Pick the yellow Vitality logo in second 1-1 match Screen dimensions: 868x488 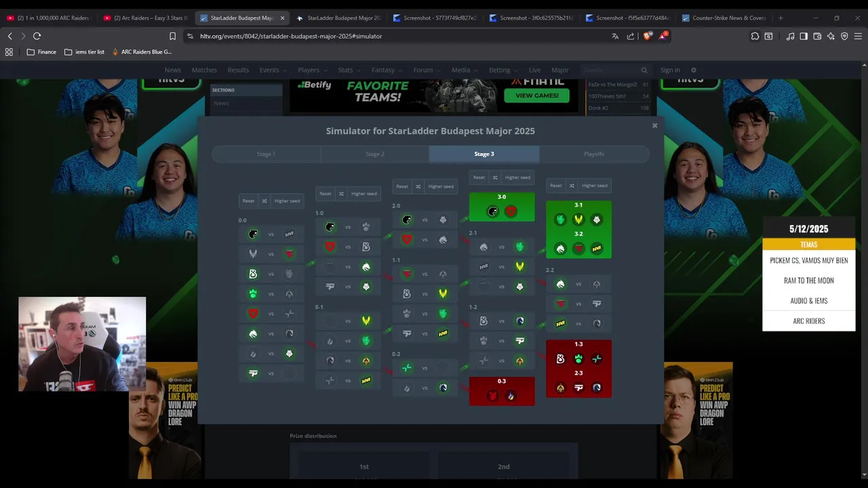(x=443, y=293)
